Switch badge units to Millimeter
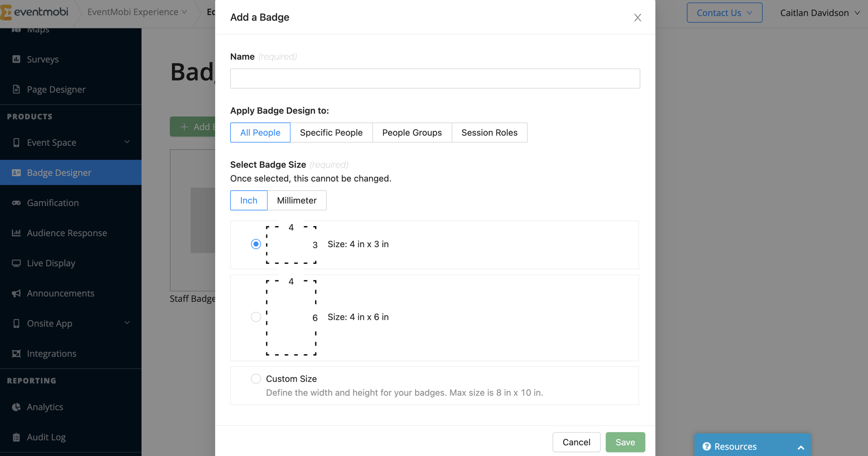This screenshot has width=868, height=456. pyautogui.click(x=297, y=200)
